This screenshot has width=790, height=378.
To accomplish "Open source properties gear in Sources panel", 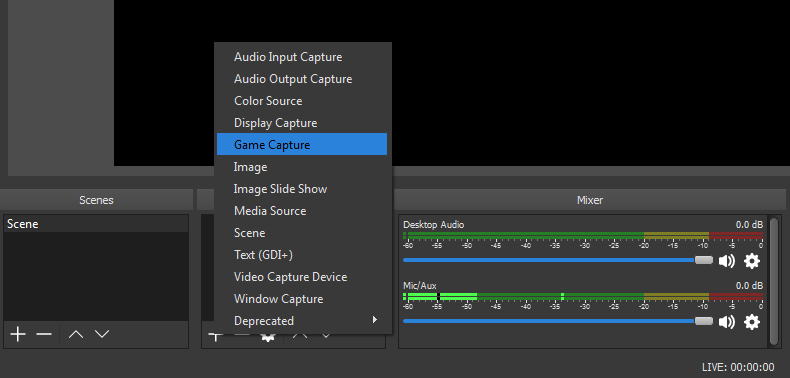I will click(x=268, y=337).
